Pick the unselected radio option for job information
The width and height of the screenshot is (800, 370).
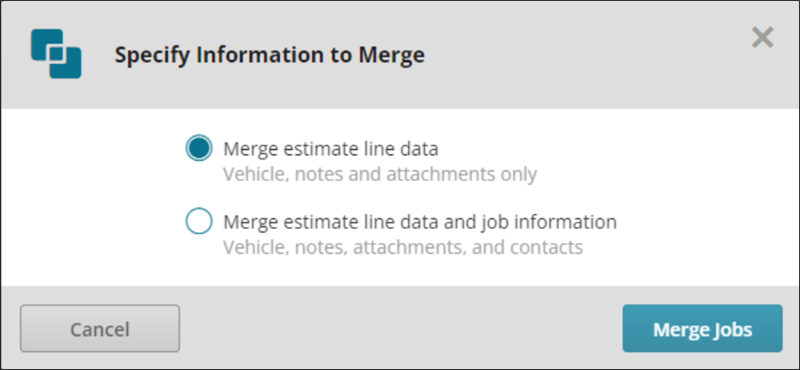[198, 221]
